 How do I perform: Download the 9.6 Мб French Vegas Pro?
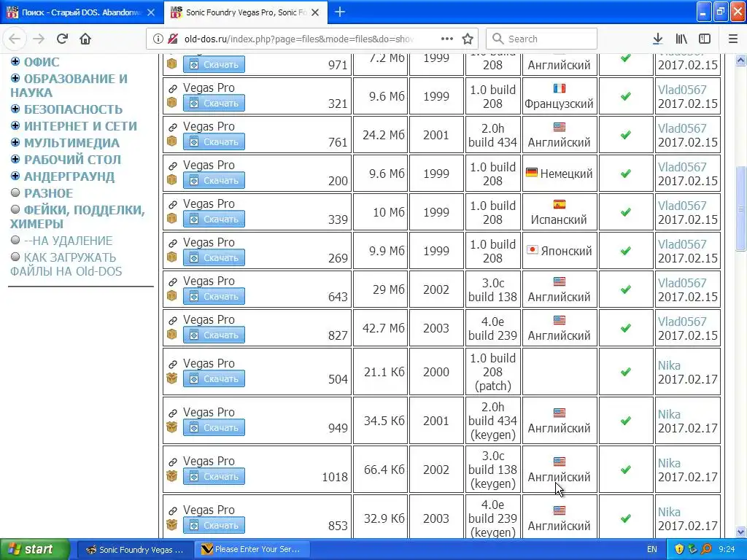click(214, 103)
